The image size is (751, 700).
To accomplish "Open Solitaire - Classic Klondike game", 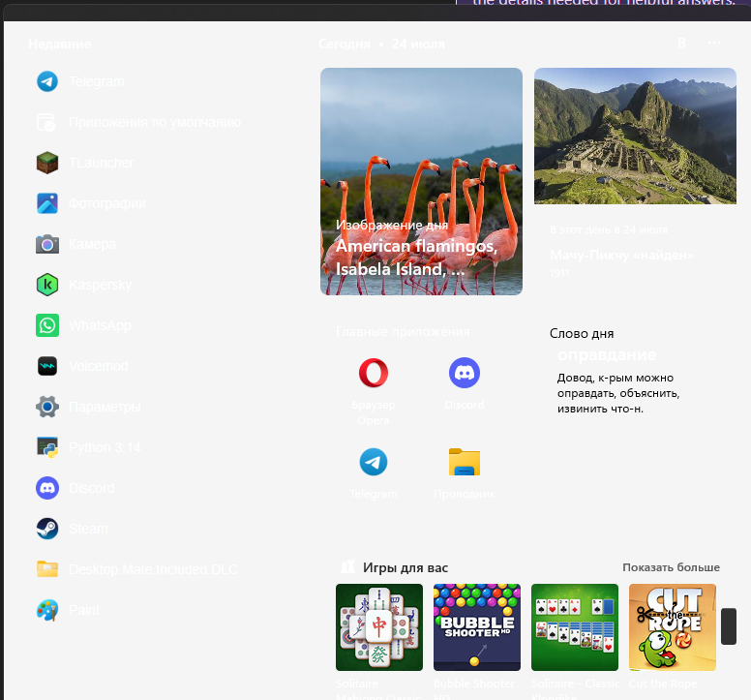I will click(x=575, y=627).
